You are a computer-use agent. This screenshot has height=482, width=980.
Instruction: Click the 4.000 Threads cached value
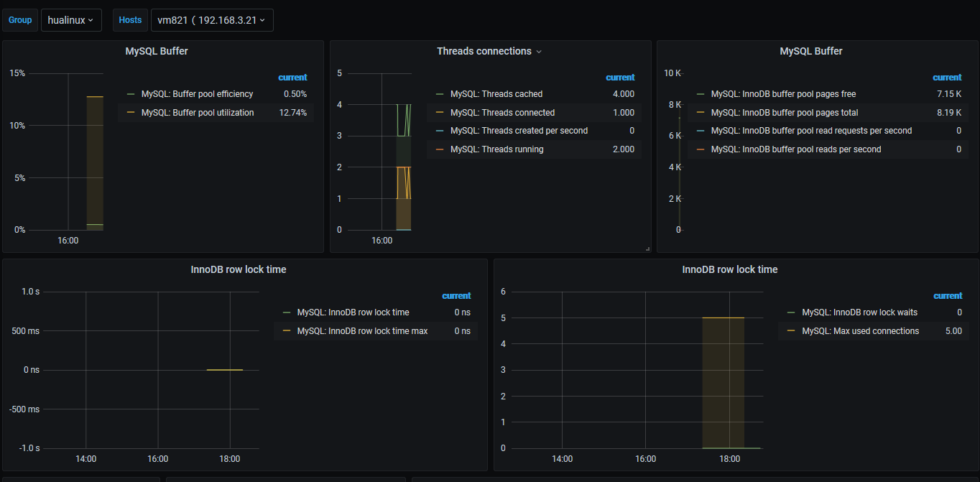tap(622, 94)
